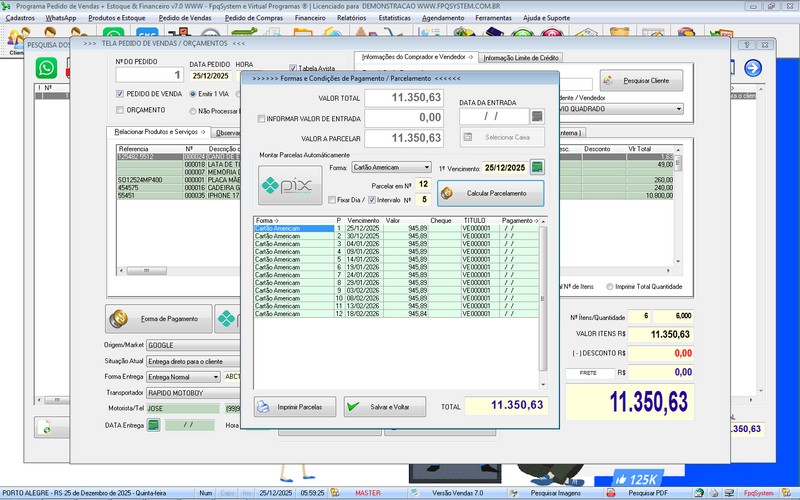800x500 pixels.
Task: Click the calculator icon next to Data da Entrada
Action: click(537, 117)
